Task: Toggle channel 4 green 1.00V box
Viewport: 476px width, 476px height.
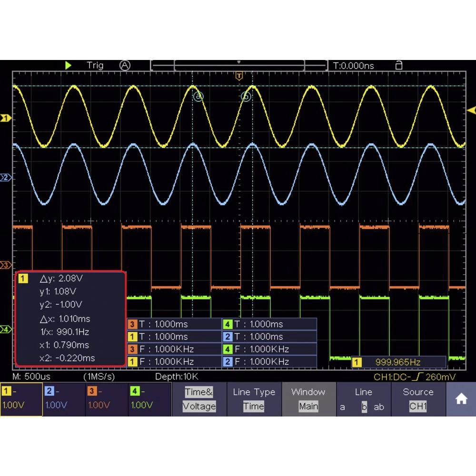Action: (x=149, y=399)
